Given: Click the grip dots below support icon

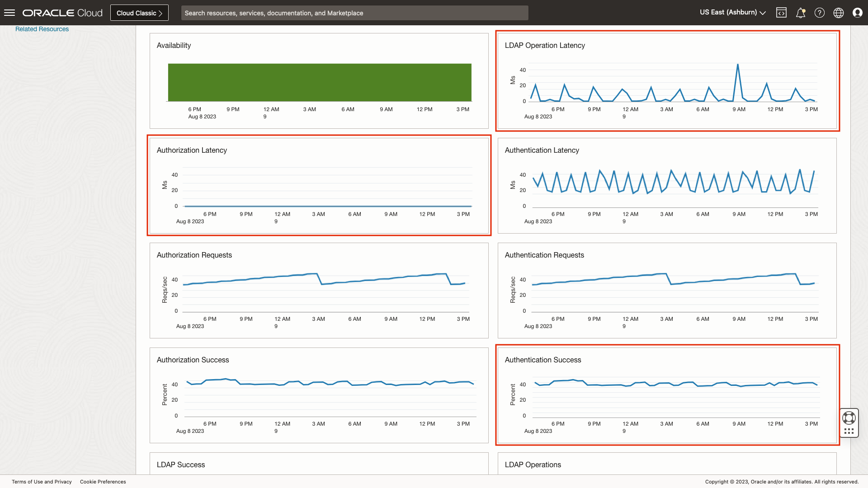Looking at the screenshot, I should click(849, 432).
